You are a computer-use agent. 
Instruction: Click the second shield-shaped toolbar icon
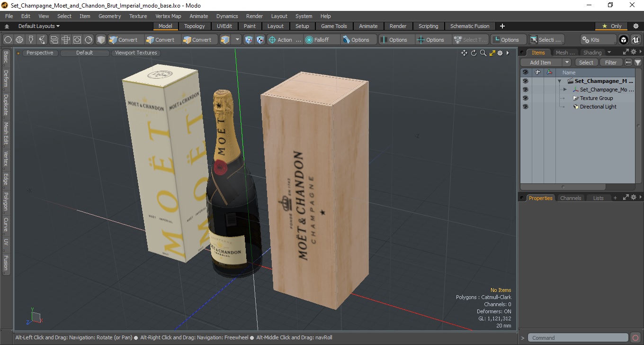click(260, 40)
